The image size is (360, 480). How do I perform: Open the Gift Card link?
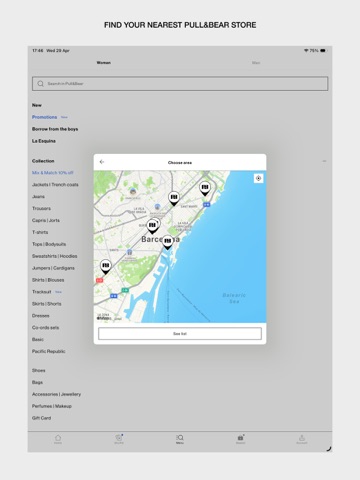(x=41, y=418)
